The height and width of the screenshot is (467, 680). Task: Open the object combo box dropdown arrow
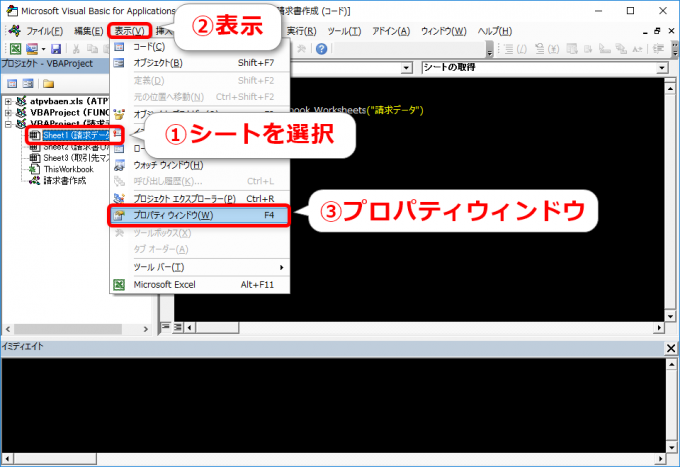coord(406,68)
